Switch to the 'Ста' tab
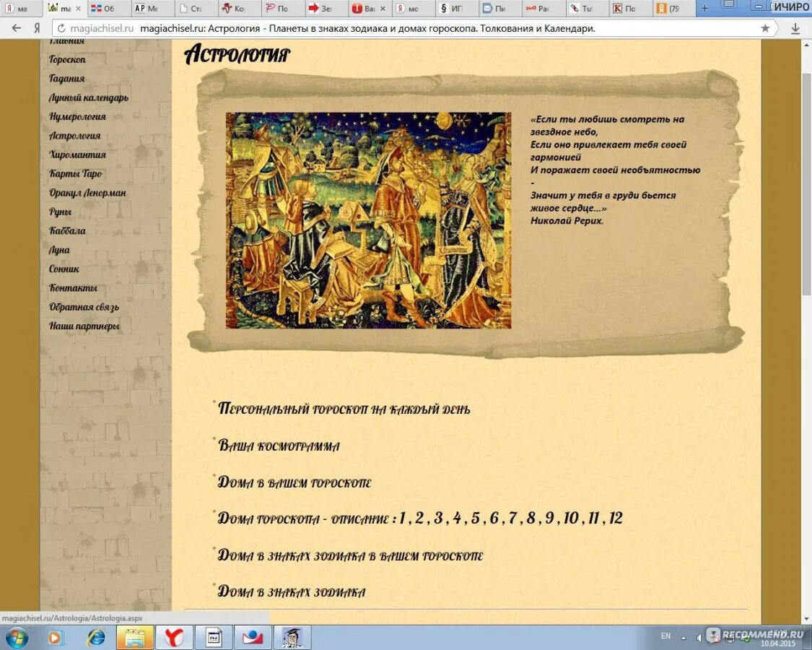The height and width of the screenshot is (650, 812). (x=195, y=8)
